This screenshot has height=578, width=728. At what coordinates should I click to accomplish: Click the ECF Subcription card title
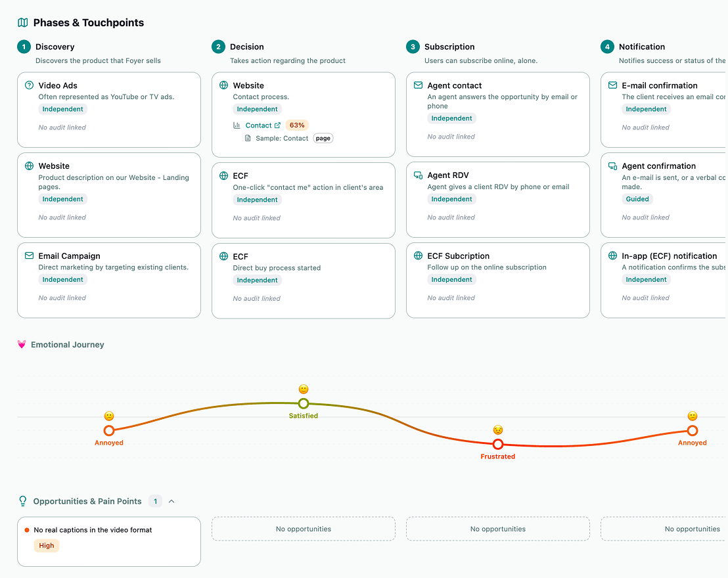[x=458, y=256]
